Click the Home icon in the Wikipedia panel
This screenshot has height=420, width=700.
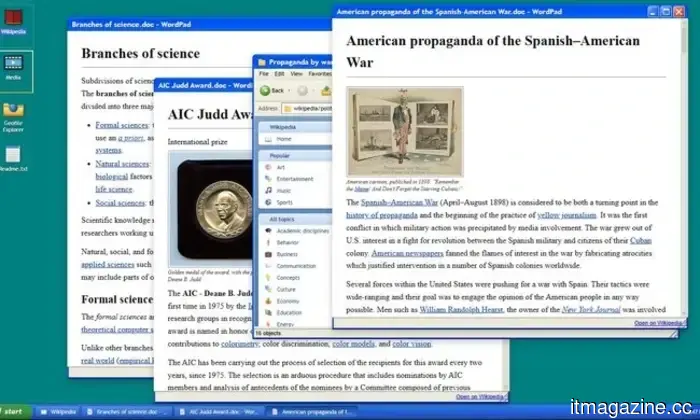click(x=268, y=139)
